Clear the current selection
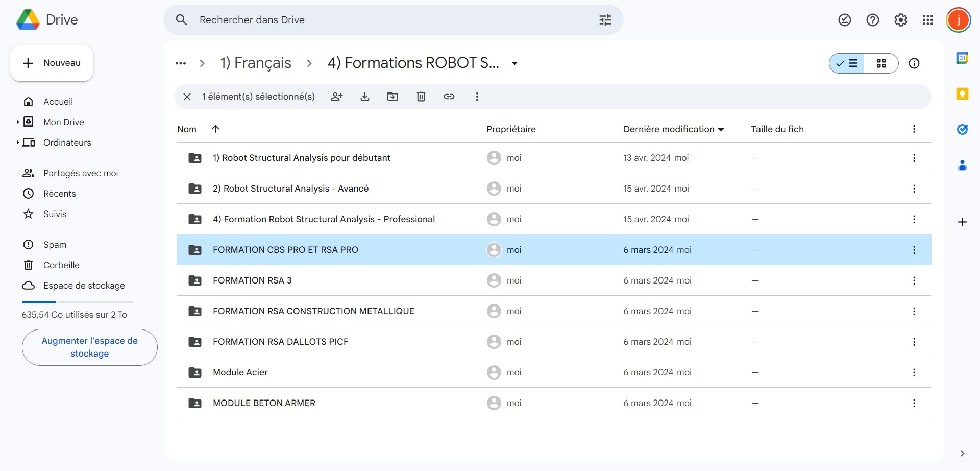This screenshot has height=471, width=980. tap(187, 97)
